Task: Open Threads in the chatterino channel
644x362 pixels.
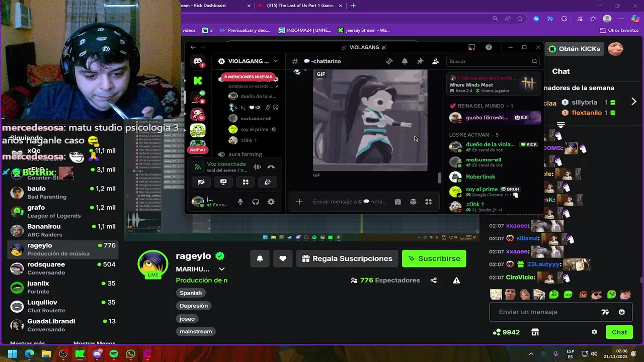Action: [x=389, y=61]
